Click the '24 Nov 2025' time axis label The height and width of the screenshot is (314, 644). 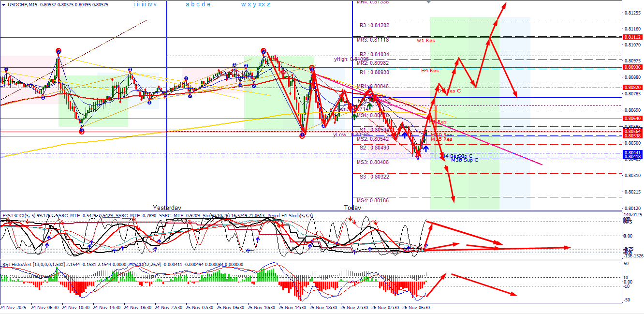point(14,307)
